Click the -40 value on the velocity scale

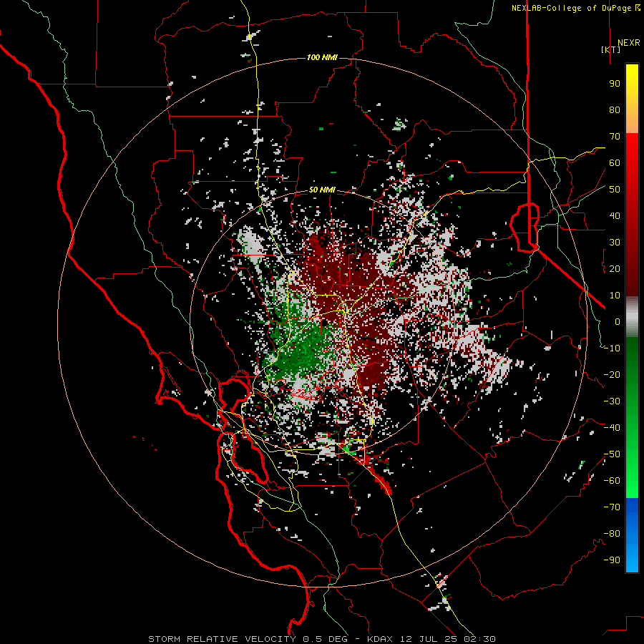click(612, 428)
